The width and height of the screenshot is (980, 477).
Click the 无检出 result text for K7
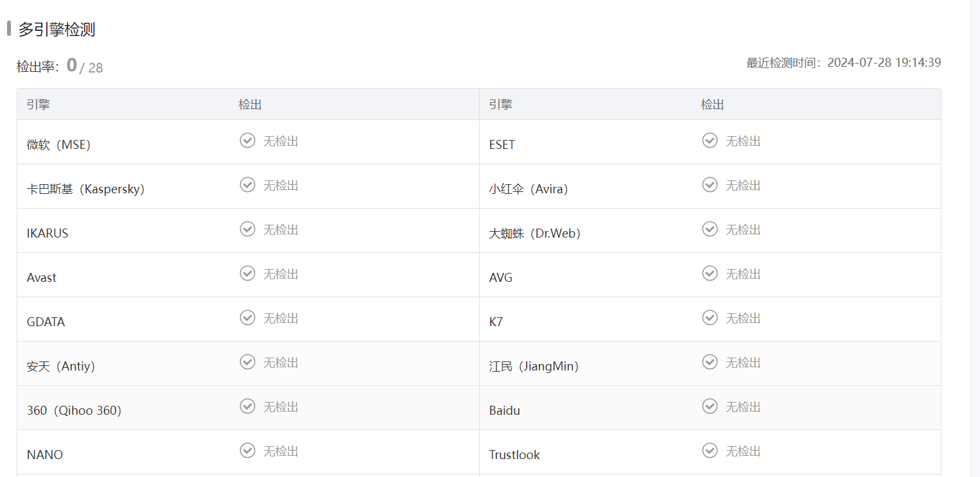(743, 318)
